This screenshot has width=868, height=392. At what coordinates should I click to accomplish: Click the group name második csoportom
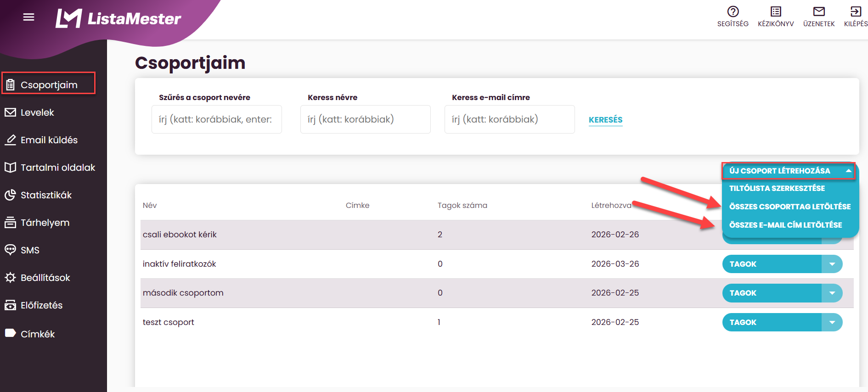coord(183,293)
